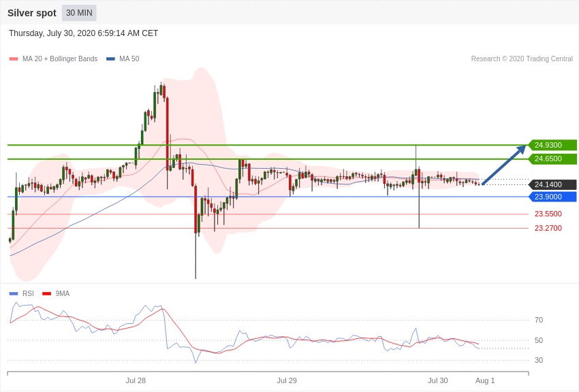
Task: Click the RSI 70 level label
Action: (x=539, y=320)
